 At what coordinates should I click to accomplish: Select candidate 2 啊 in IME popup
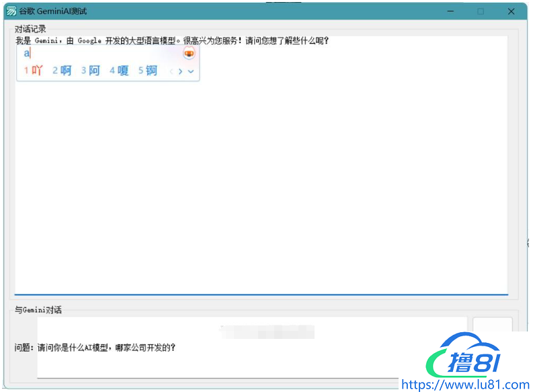62,71
